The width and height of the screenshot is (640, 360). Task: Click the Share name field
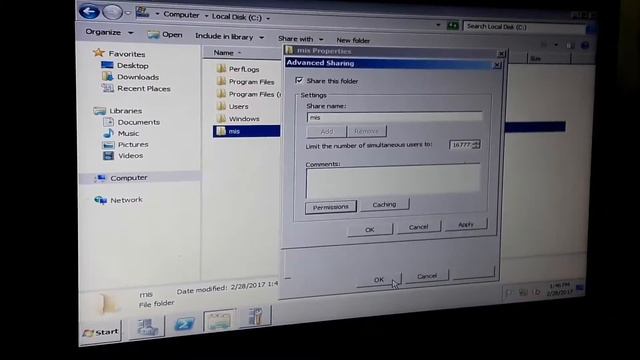394,117
